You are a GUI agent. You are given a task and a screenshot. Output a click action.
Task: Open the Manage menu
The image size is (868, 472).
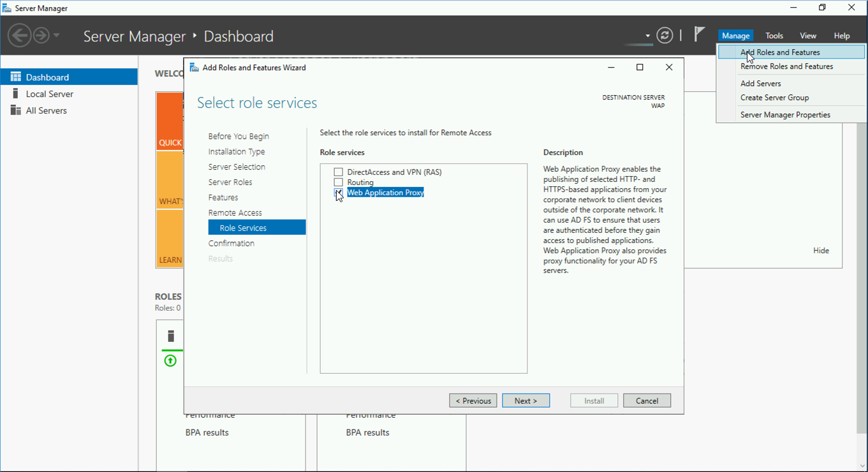tap(735, 36)
